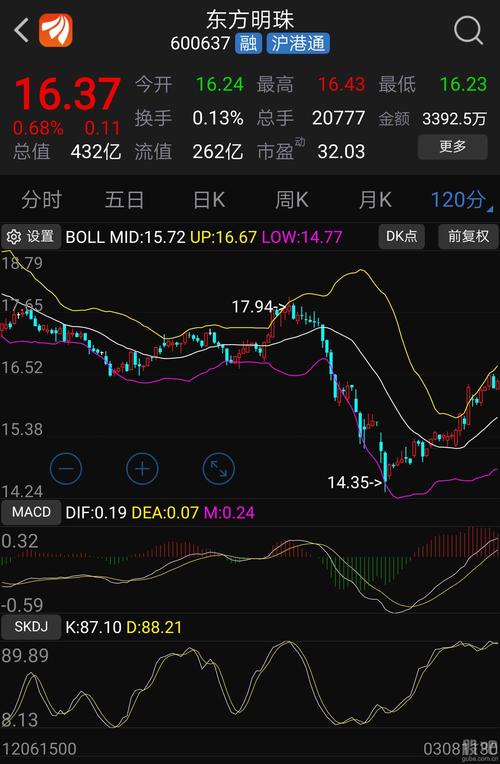Tap the 融 margin trading badge
The width and height of the screenshot is (500, 764).
click(248, 44)
